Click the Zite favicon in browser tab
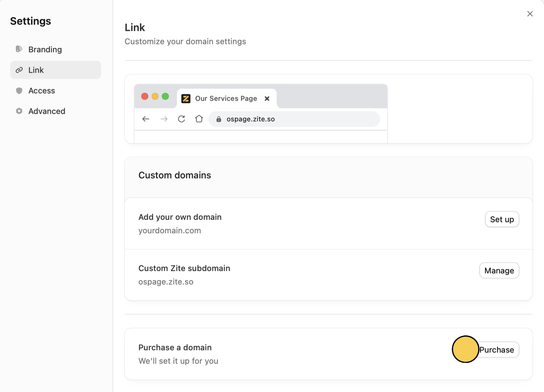 (x=186, y=98)
